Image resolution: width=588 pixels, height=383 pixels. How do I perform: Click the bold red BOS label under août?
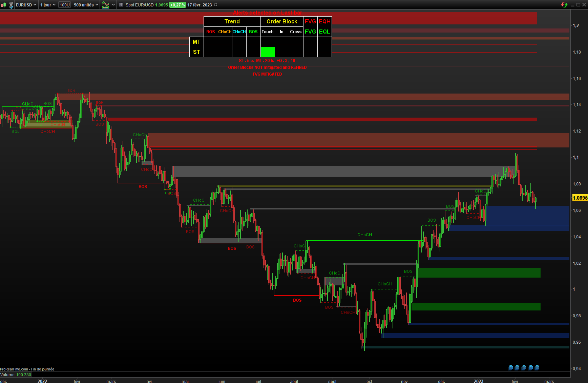tap(297, 300)
